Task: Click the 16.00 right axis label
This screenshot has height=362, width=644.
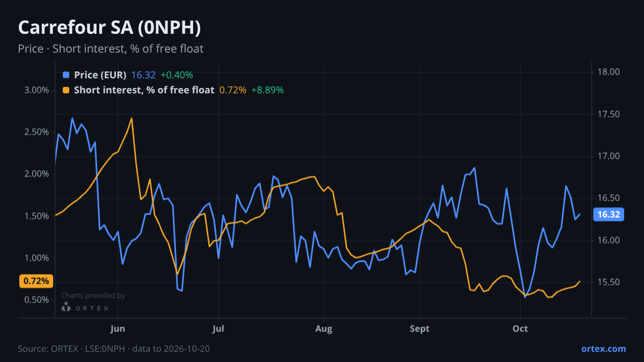Action: tap(609, 240)
